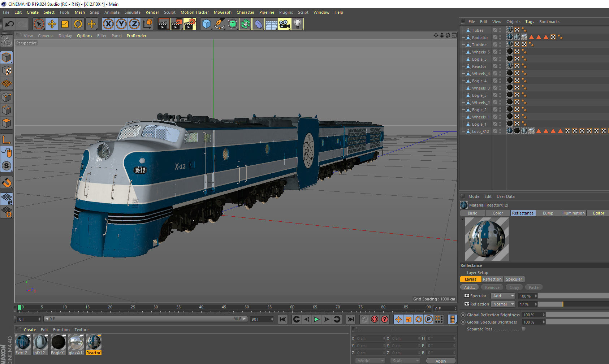Open viewport Cameras menu
This screenshot has height=364, width=609.
tap(46, 36)
